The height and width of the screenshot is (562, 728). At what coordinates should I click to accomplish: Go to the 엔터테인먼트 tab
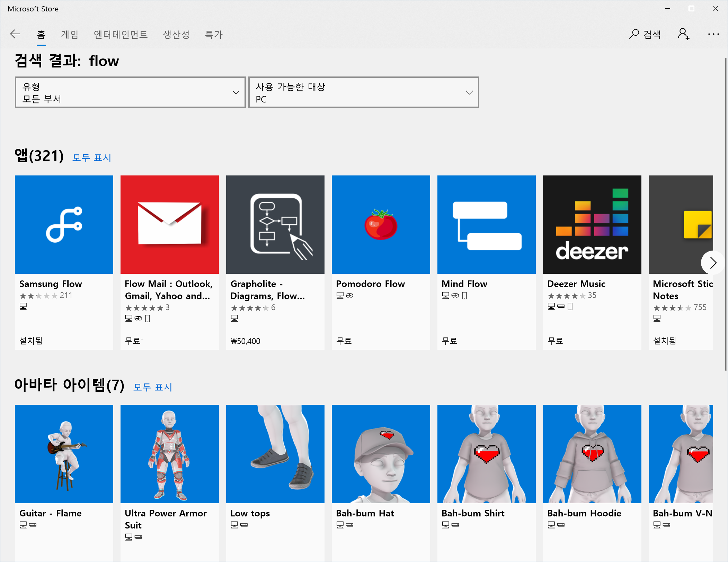pyautogui.click(x=121, y=34)
